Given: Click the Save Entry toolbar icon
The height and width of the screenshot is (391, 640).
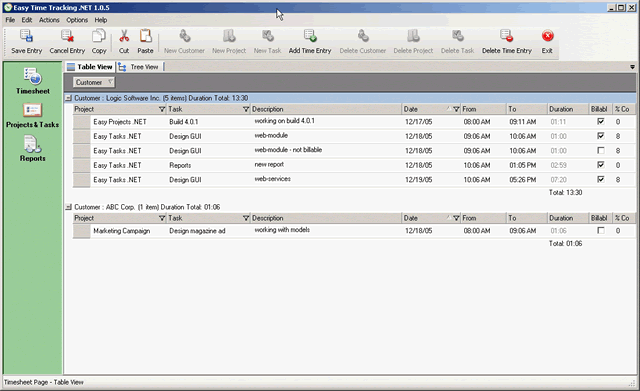Looking at the screenshot, I should [27, 36].
